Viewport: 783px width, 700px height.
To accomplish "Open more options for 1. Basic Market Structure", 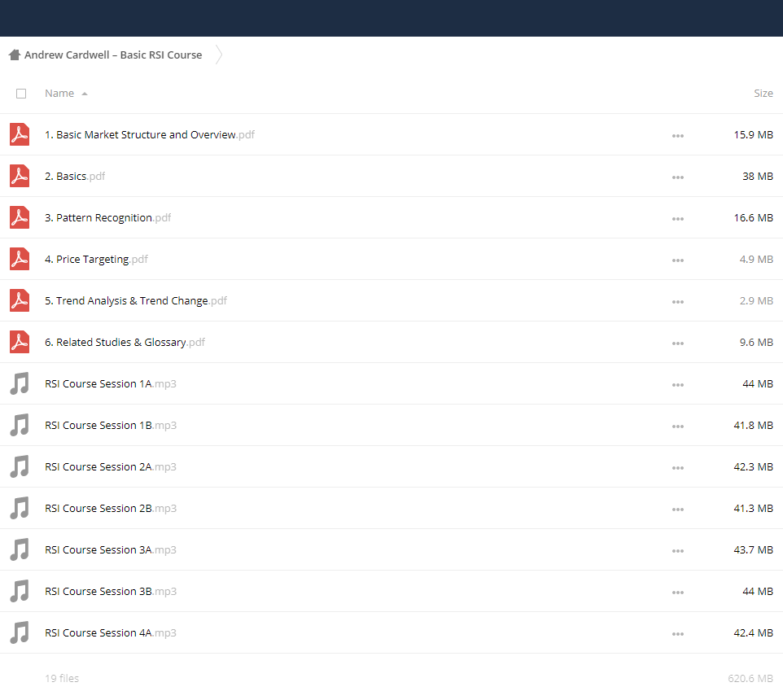I will point(678,136).
